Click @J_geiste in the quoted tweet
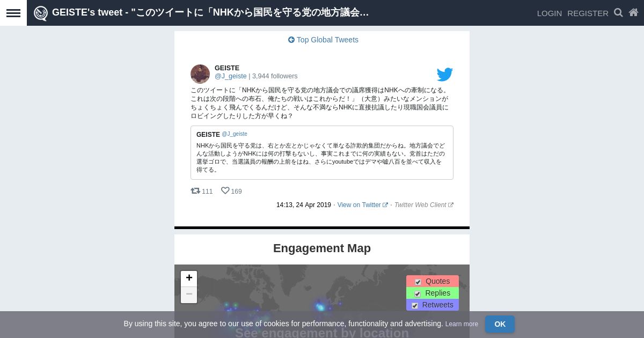Image resolution: width=644 pixels, height=338 pixels. [x=235, y=134]
